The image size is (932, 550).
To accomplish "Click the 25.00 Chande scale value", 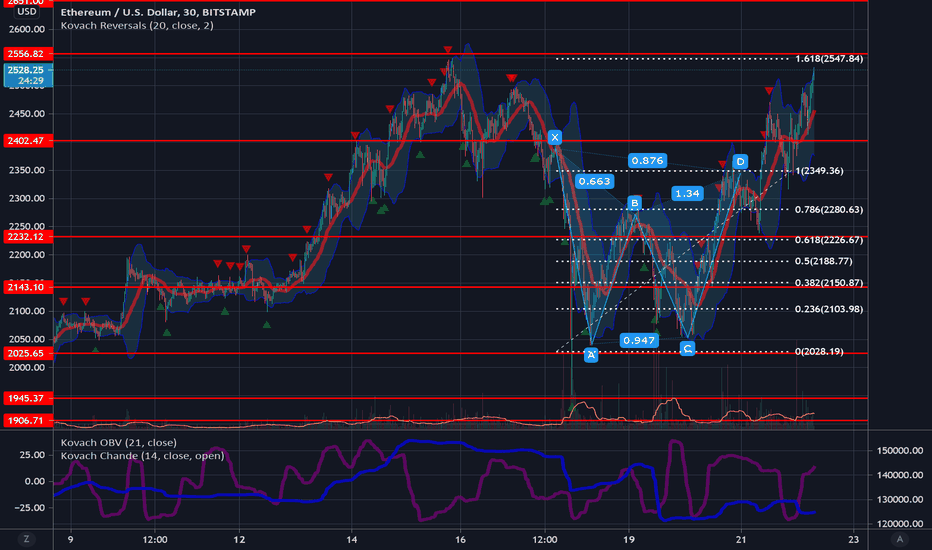I will click(x=32, y=455).
